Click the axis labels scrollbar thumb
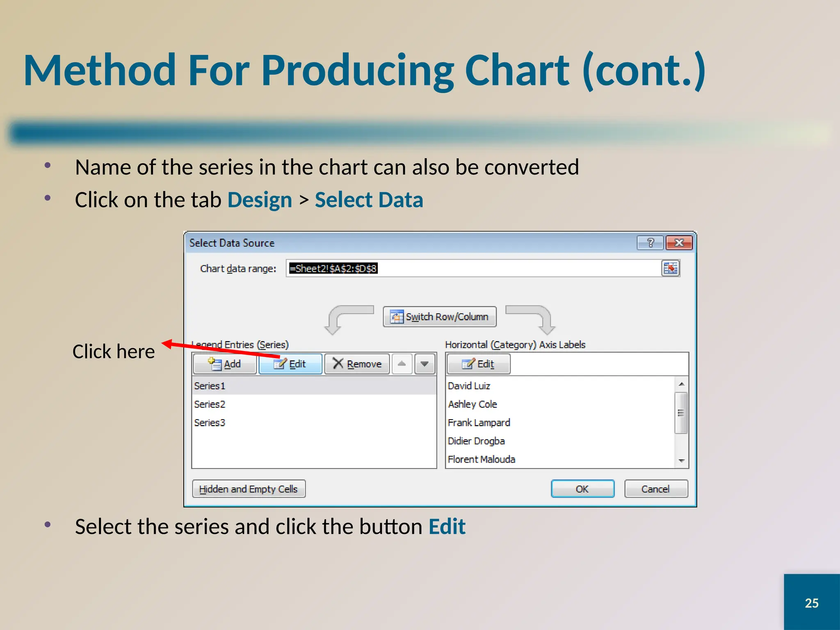 coord(681,413)
